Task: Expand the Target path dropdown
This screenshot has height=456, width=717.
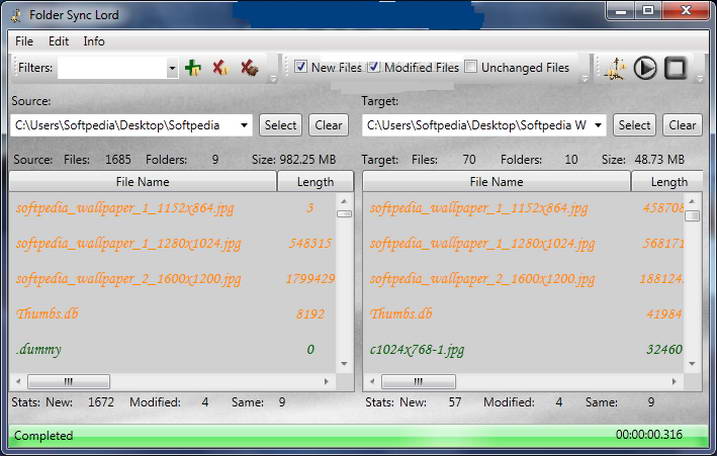Action: (x=598, y=125)
